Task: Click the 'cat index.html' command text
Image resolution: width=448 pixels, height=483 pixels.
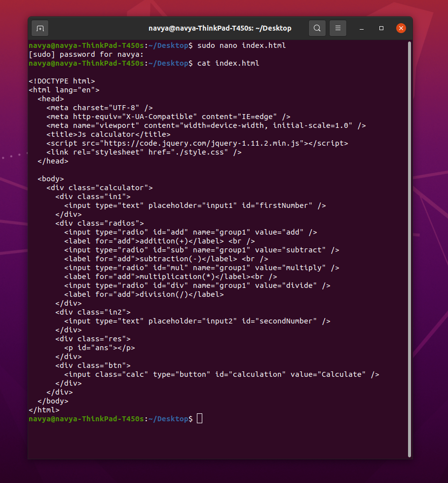Action: (x=227, y=63)
